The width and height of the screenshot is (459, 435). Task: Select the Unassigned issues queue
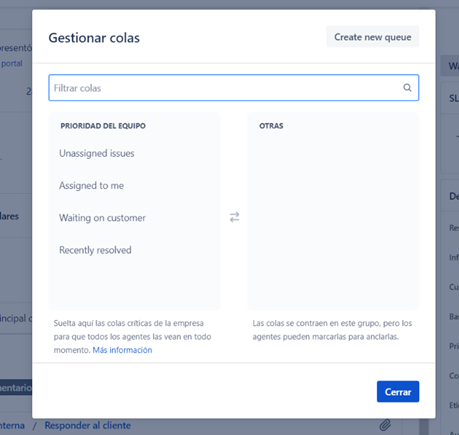coord(97,153)
